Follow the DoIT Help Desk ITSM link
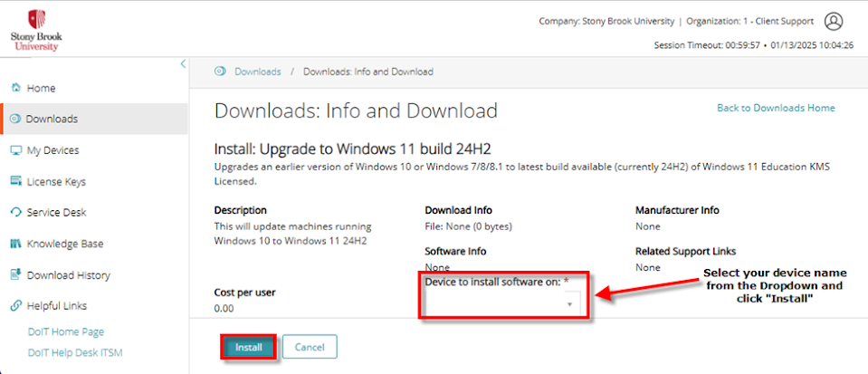The width and height of the screenshot is (868, 374). pyautogui.click(x=75, y=352)
